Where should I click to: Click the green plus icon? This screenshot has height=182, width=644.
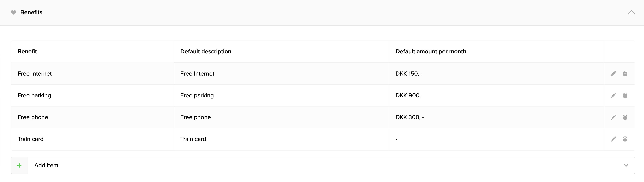[x=19, y=165]
